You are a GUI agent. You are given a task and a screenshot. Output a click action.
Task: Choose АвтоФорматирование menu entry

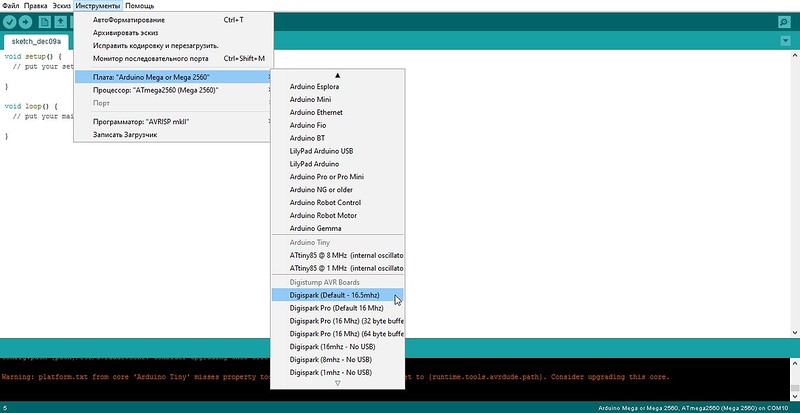click(x=172, y=20)
